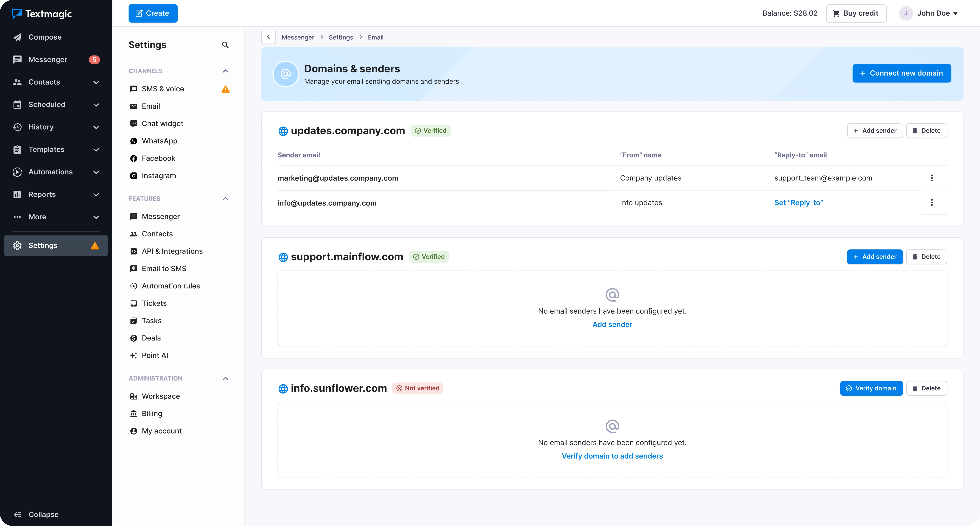This screenshot has height=526, width=980.
Task: Click Add sender for support.mainflow.com
Action: (875, 256)
